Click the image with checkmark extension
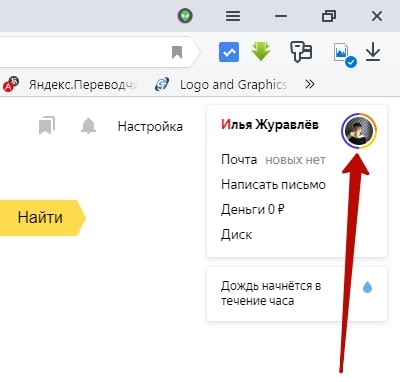The height and width of the screenshot is (382, 400). pos(344,54)
